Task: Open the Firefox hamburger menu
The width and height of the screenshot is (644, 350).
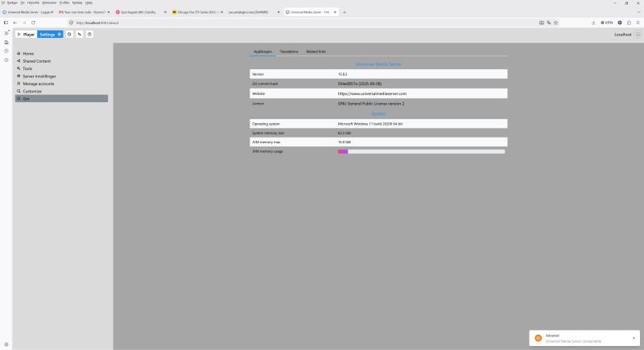Action: [x=638, y=23]
